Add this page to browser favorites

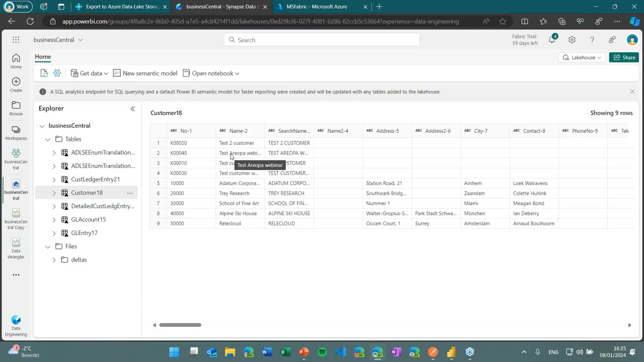(x=503, y=22)
